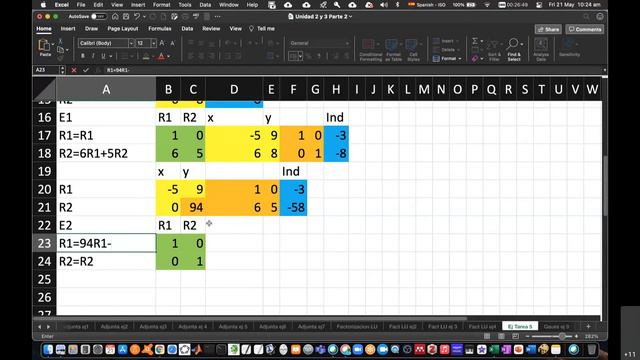Underline text with the U icon
Viewport: 640px width, 360px height.
(103, 56)
